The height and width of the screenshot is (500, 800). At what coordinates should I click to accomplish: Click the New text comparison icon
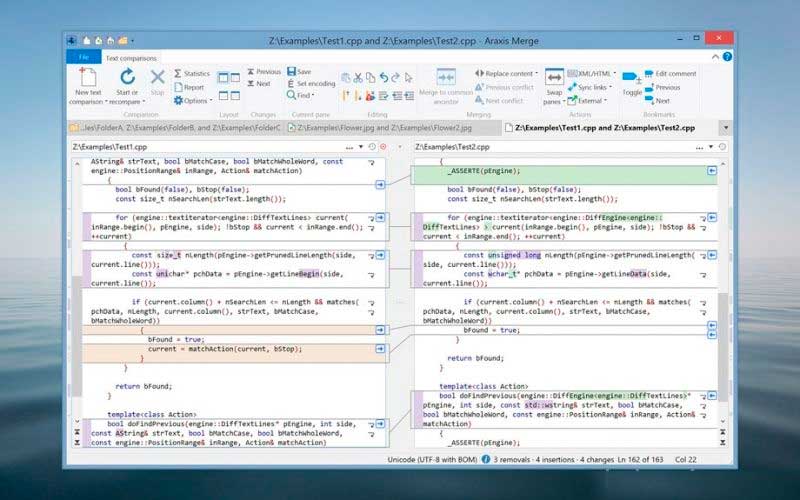point(88,78)
